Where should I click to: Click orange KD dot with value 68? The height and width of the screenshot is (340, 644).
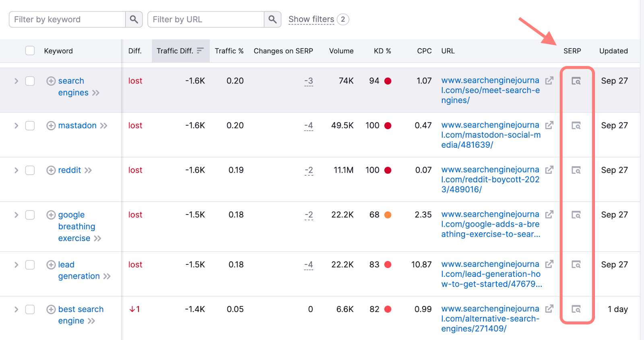(x=388, y=215)
